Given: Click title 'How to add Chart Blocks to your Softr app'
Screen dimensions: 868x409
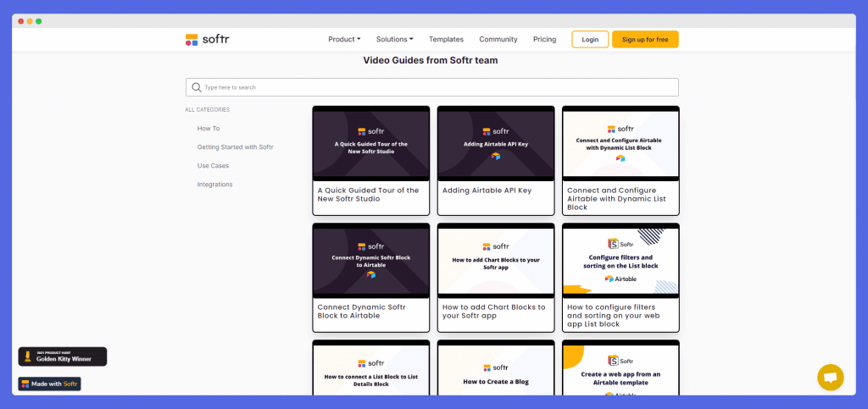Looking at the screenshot, I should coord(494,311).
